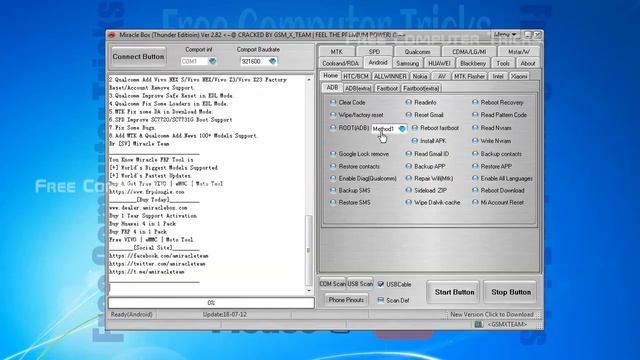Switch to the MTK tab
640x360 pixels.
click(337, 52)
